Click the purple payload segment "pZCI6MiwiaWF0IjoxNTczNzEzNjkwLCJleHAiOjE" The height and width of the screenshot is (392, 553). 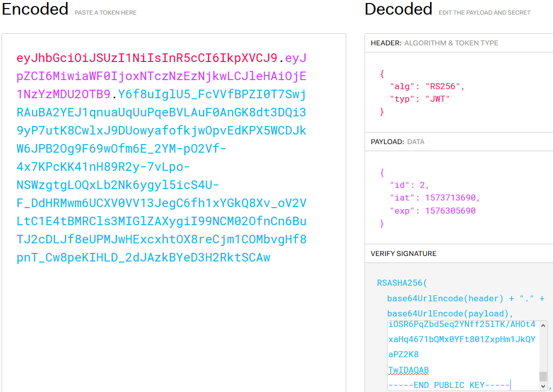point(161,76)
